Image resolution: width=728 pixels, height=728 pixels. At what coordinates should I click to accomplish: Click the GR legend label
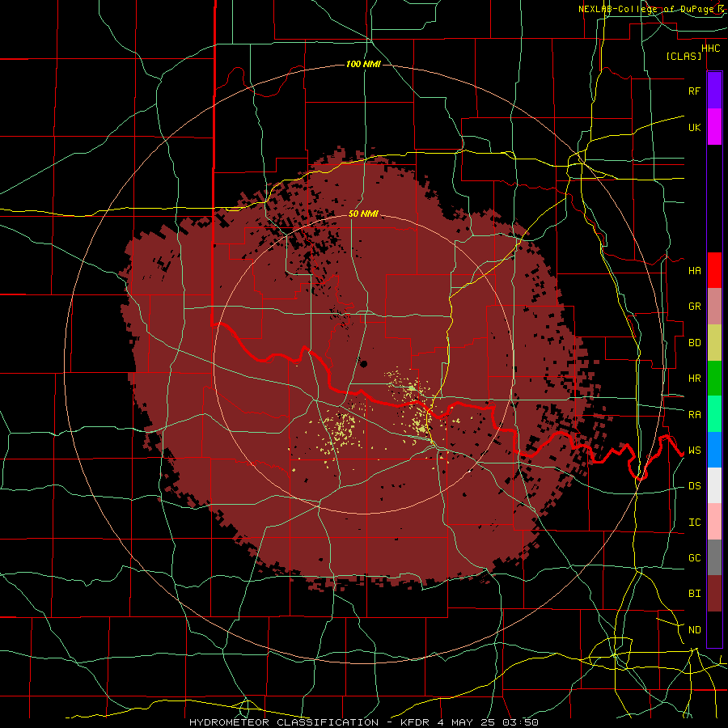click(694, 307)
